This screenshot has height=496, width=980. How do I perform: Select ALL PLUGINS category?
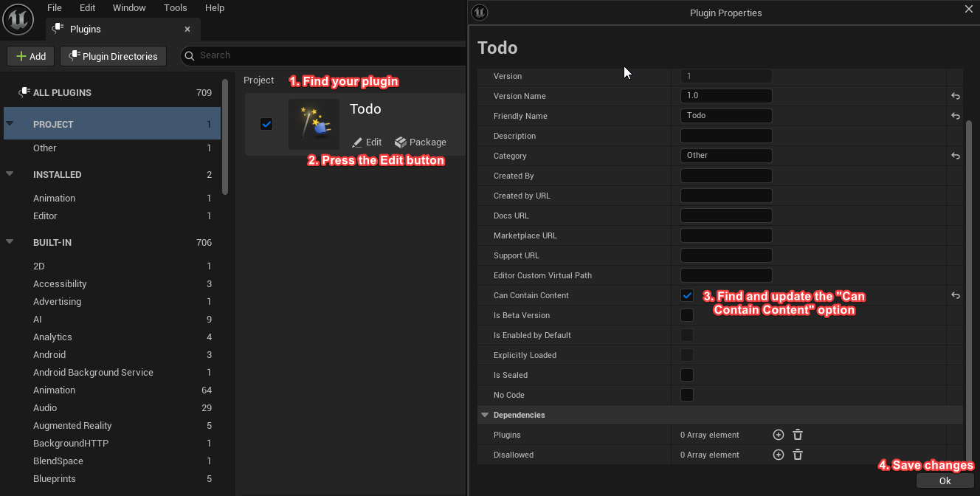112,93
